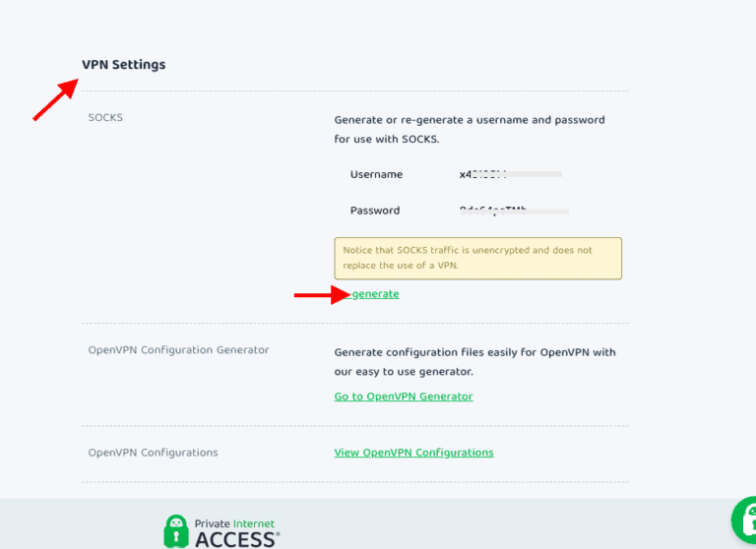Click the grey footer area beside the logo
The height and width of the screenshot is (549, 756).
pyautogui.click(x=492, y=526)
